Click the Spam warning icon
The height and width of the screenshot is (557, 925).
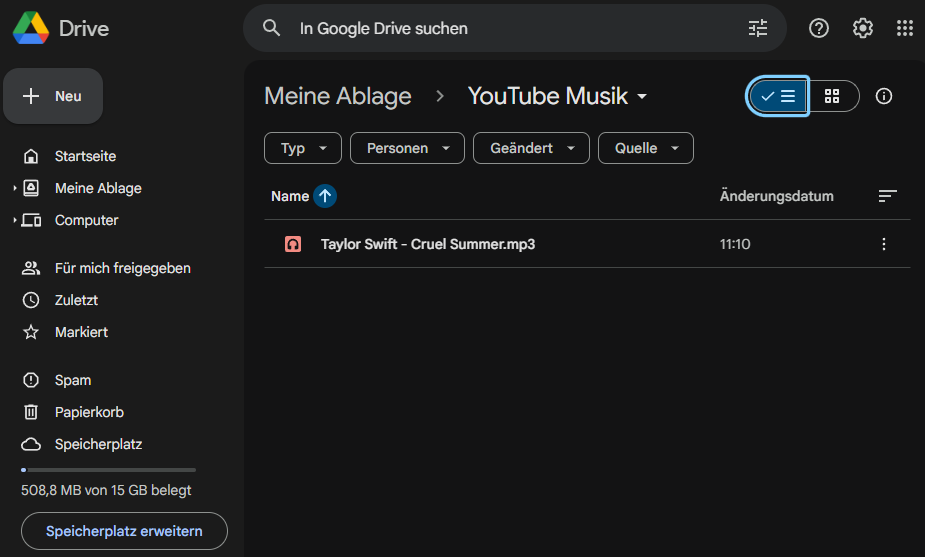coord(31,380)
